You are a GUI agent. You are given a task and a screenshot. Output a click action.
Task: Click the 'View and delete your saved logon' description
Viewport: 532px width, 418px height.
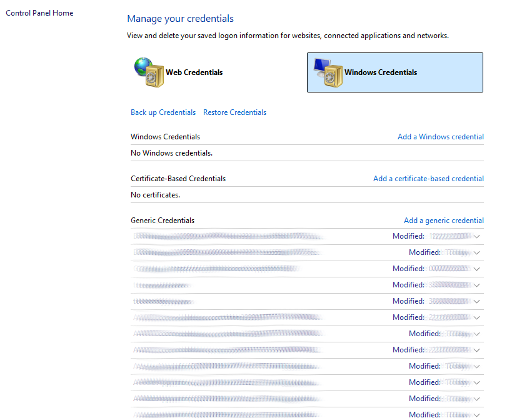pyautogui.click(x=288, y=36)
